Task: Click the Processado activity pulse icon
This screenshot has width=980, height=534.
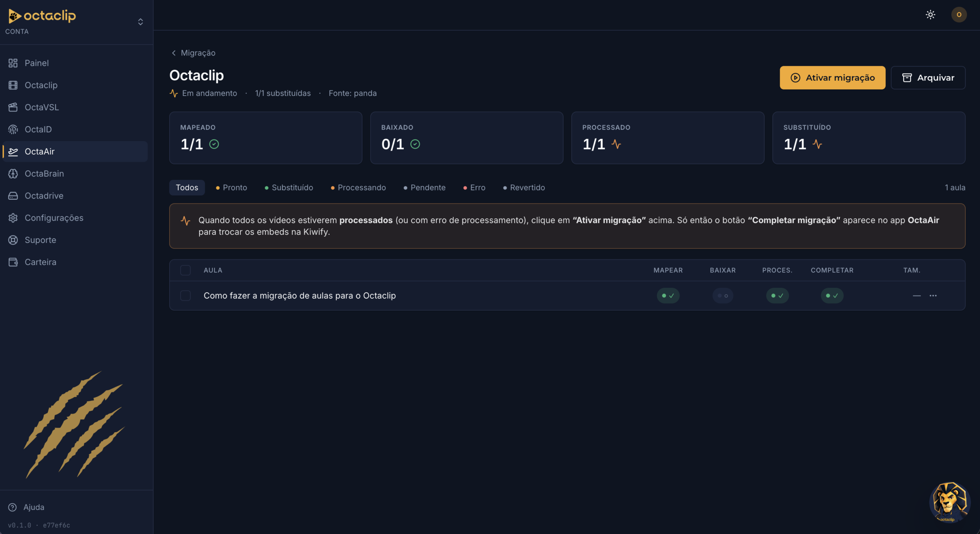Action: click(616, 144)
